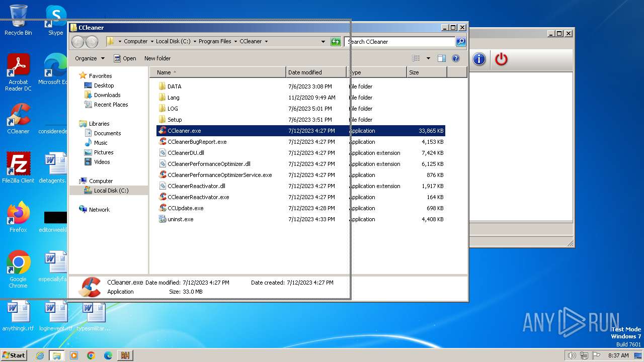Click the blue info icon in background window
The image size is (644, 362).
[479, 59]
